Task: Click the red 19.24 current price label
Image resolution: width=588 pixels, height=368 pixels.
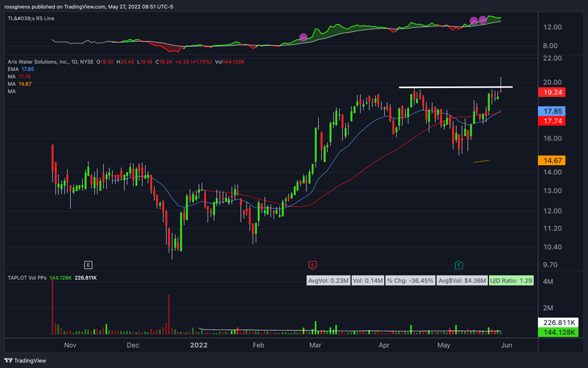Action: click(552, 92)
